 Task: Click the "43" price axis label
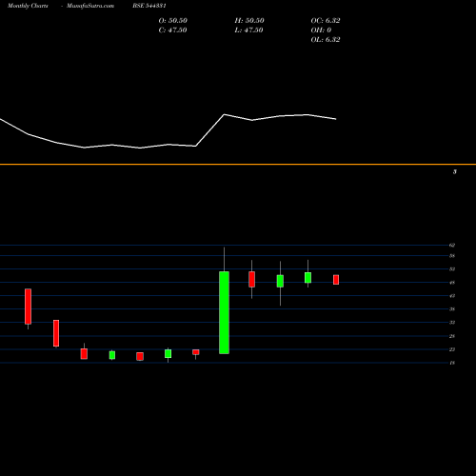tap(452, 296)
